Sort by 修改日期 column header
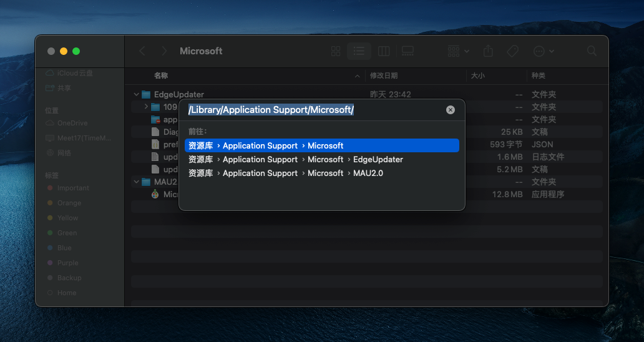The image size is (644, 342). (384, 76)
